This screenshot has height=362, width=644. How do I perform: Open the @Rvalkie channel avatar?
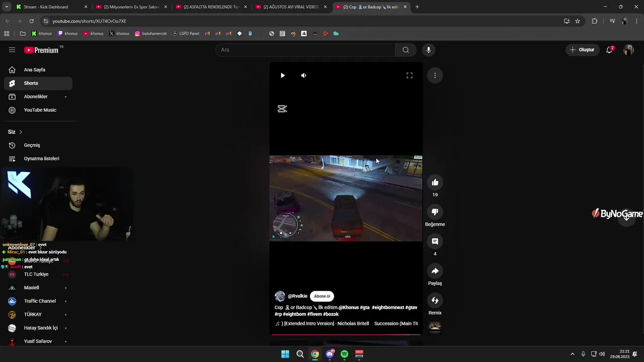280,296
